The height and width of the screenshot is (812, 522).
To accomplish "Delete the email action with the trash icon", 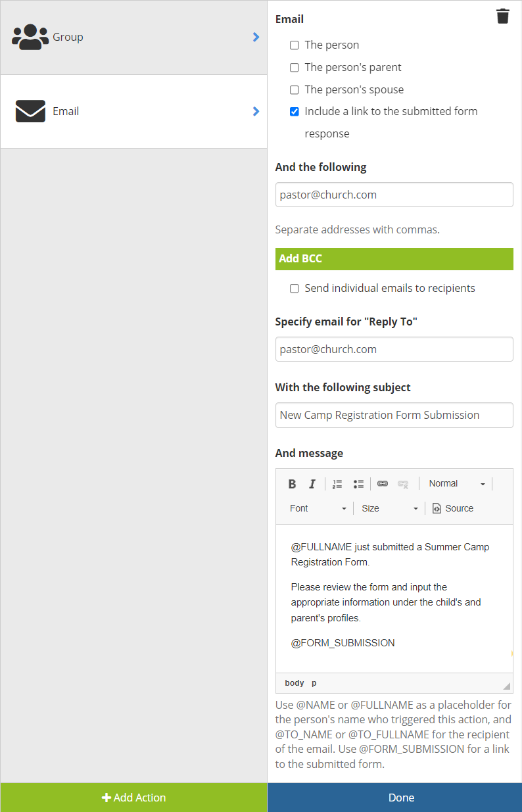I will 503,16.
